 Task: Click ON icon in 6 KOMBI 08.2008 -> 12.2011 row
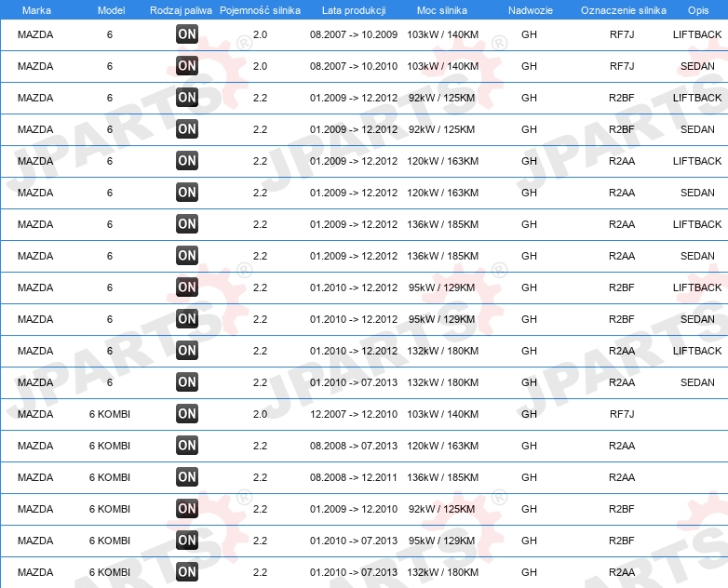187,476
